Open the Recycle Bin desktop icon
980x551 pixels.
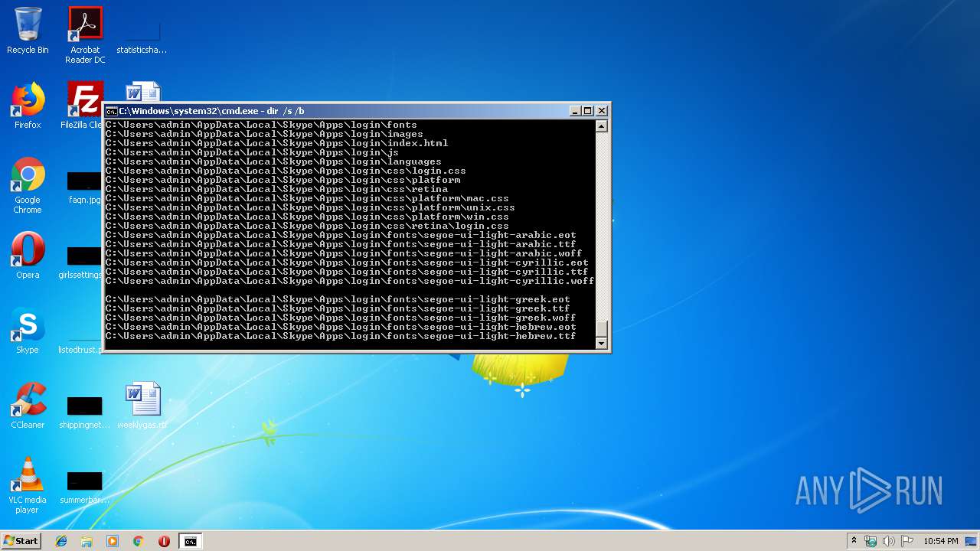coord(28,31)
